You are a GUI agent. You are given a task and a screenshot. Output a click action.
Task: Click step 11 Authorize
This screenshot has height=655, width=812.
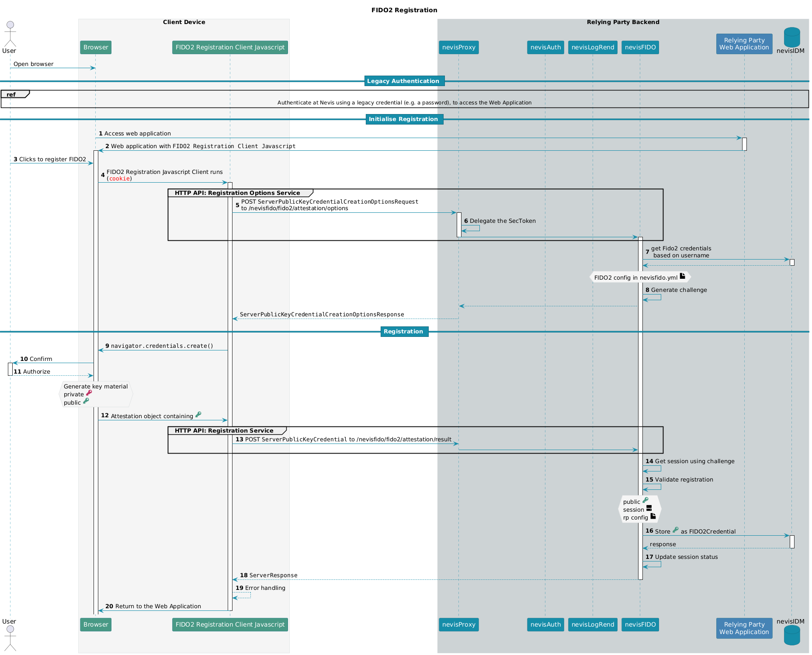click(32, 371)
